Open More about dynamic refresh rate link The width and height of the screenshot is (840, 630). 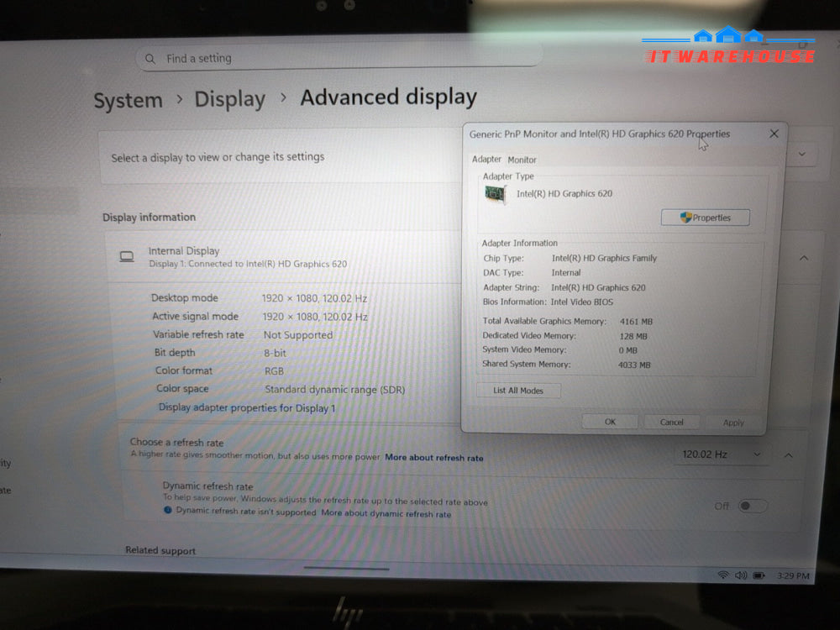pyautogui.click(x=386, y=513)
